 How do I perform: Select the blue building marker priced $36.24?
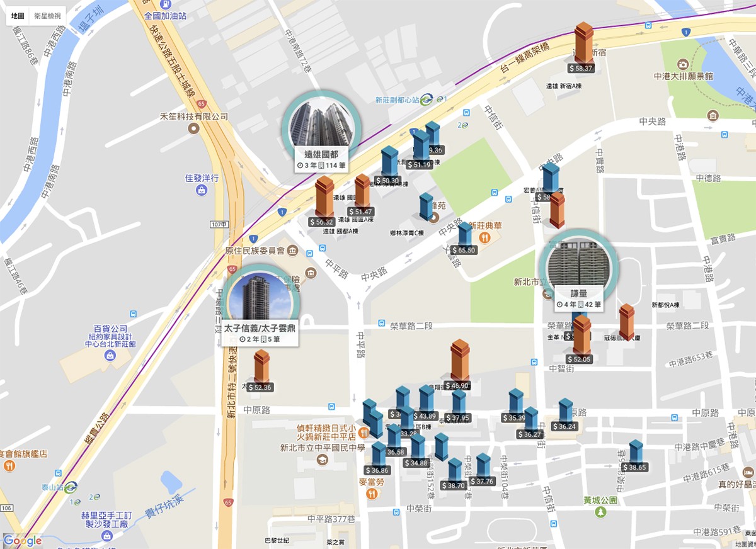coord(565,414)
